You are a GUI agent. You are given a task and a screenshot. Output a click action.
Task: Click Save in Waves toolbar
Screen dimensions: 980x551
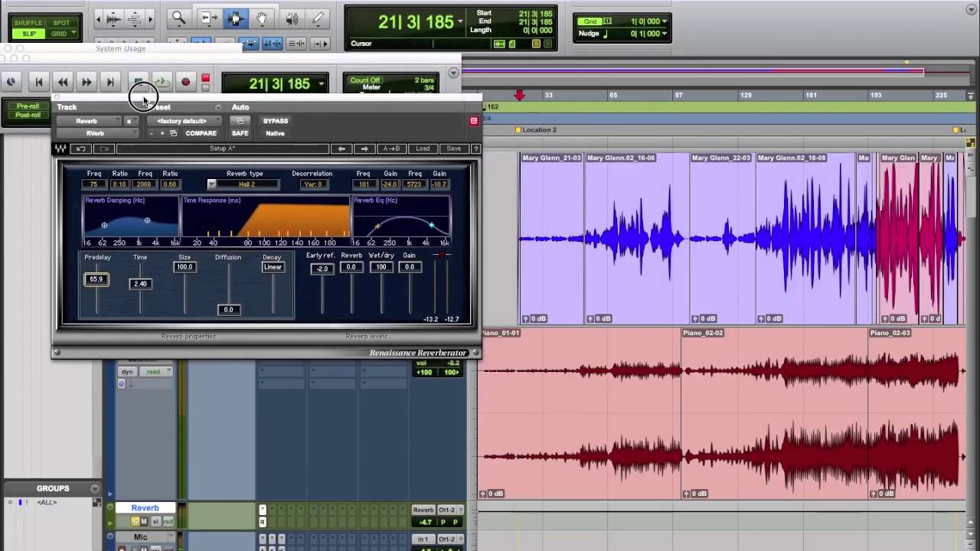(453, 148)
